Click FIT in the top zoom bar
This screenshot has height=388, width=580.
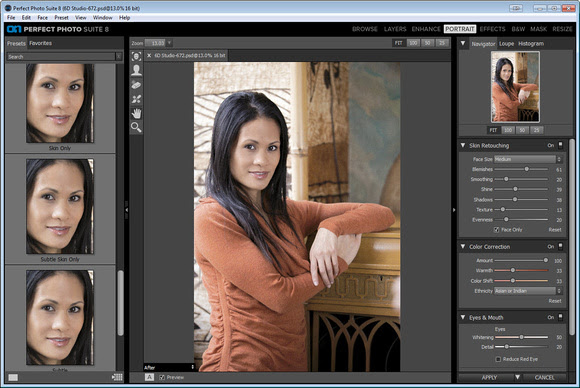(398, 43)
